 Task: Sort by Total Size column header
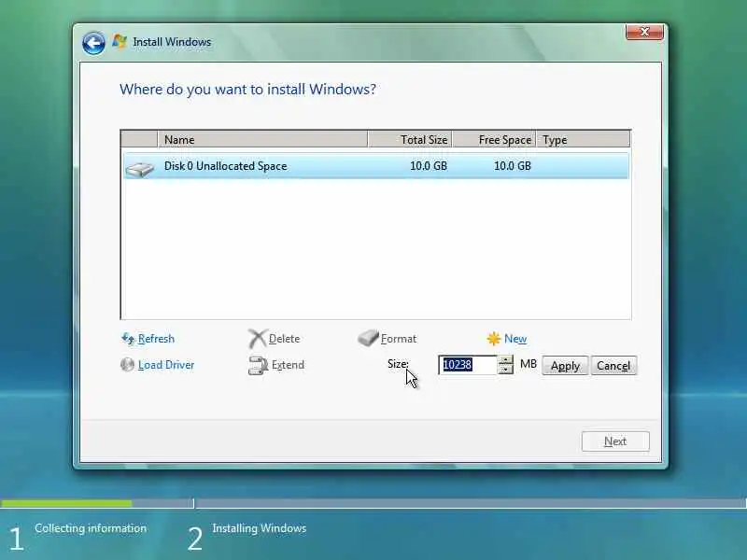(x=410, y=139)
